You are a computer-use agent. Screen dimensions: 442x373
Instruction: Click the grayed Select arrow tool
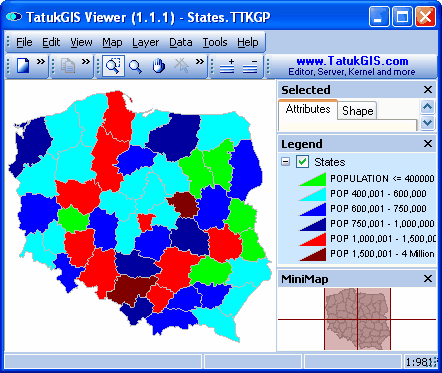(181, 65)
